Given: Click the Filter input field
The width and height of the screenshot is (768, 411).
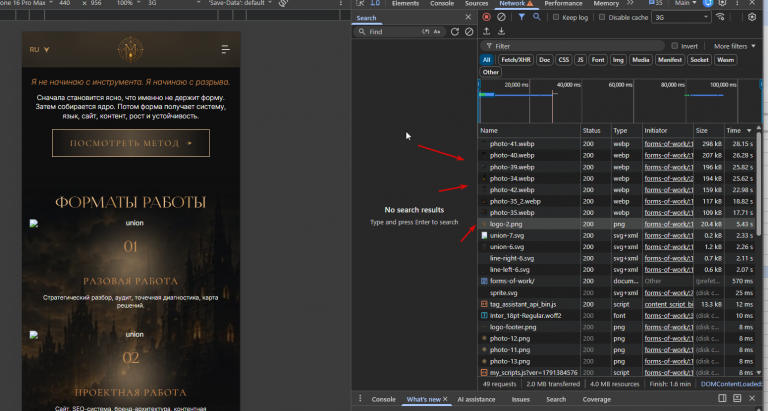Looking at the screenshot, I should [573, 46].
